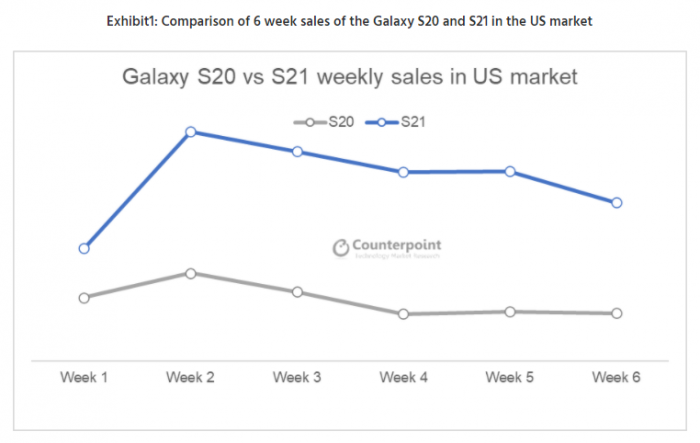Click the S20 Week 1 data point
The width and height of the screenshot is (700, 443).
click(x=84, y=298)
